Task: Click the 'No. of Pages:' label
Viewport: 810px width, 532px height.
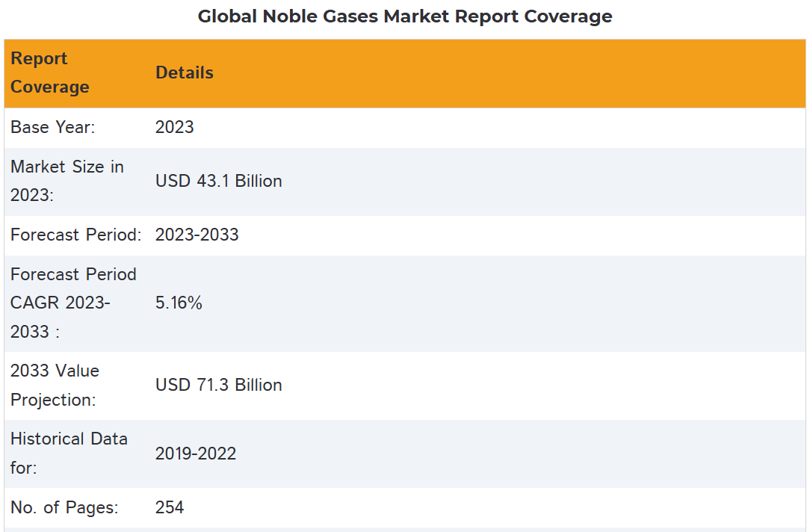Action: pyautogui.click(x=64, y=508)
